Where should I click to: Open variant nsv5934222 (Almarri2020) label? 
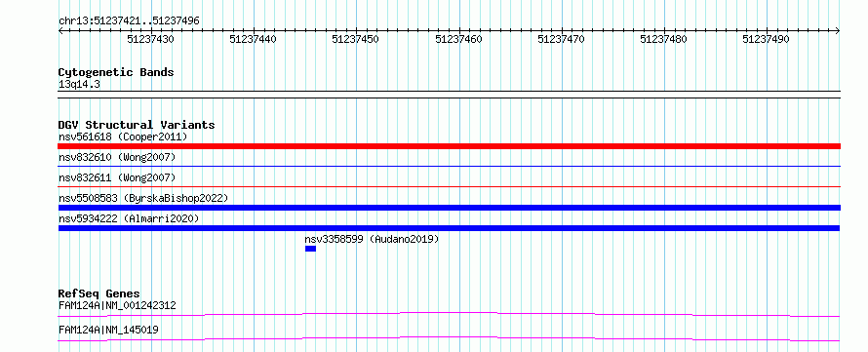click(x=129, y=218)
